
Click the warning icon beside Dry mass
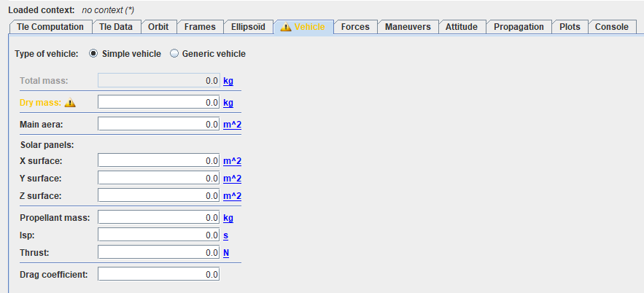pyautogui.click(x=70, y=103)
